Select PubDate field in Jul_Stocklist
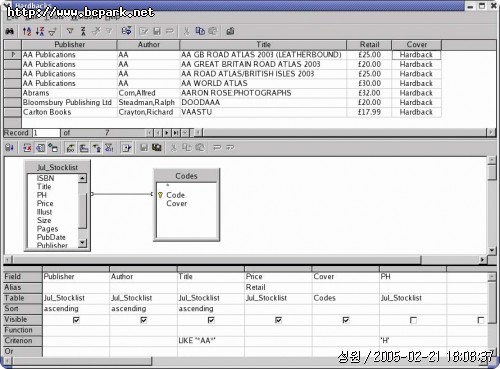The width and height of the screenshot is (500, 369). point(51,237)
